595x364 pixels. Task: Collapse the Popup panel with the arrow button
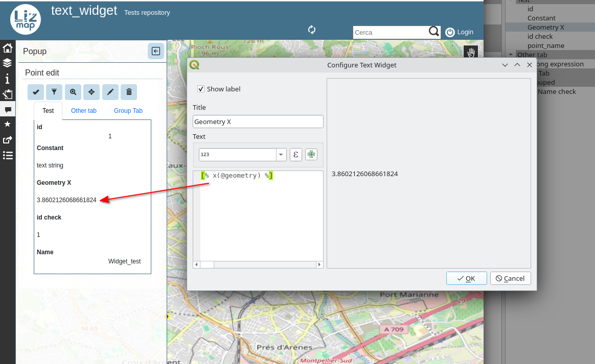click(x=156, y=51)
